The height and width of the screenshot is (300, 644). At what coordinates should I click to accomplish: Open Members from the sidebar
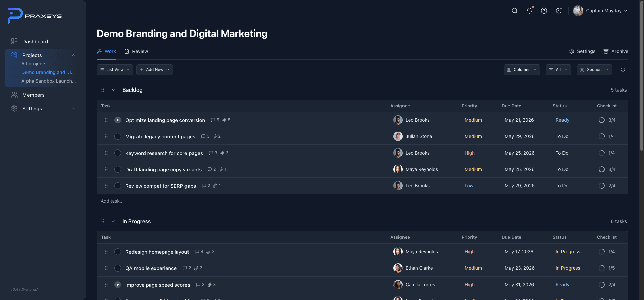(x=33, y=95)
